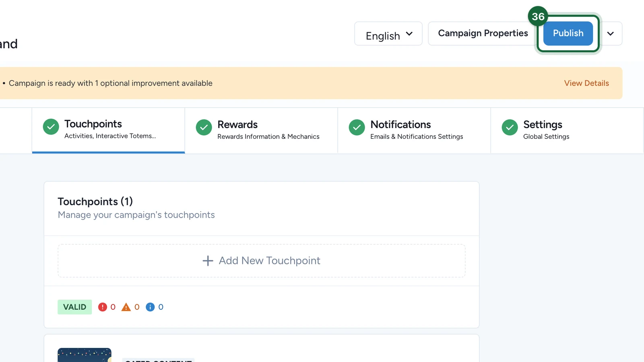Click the Publish button

[568, 33]
